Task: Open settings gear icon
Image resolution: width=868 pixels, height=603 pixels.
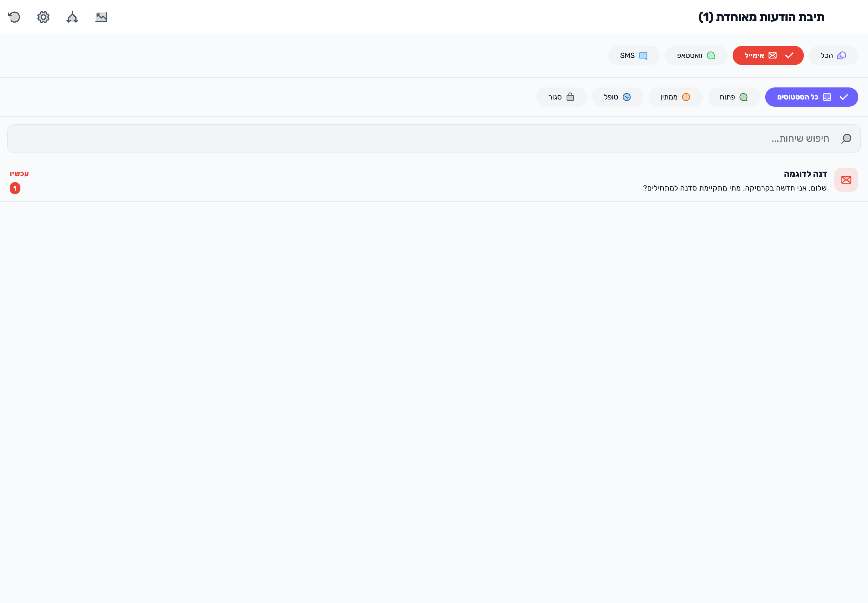Action: [43, 17]
